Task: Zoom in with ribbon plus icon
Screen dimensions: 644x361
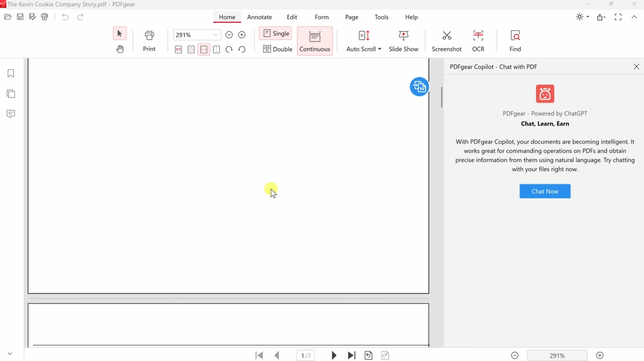Action: click(242, 35)
